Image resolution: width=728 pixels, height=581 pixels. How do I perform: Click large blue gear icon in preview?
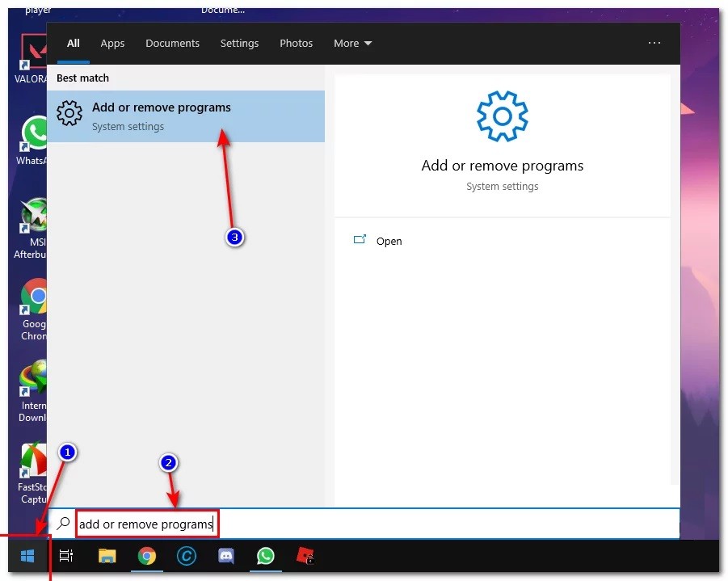tap(502, 116)
